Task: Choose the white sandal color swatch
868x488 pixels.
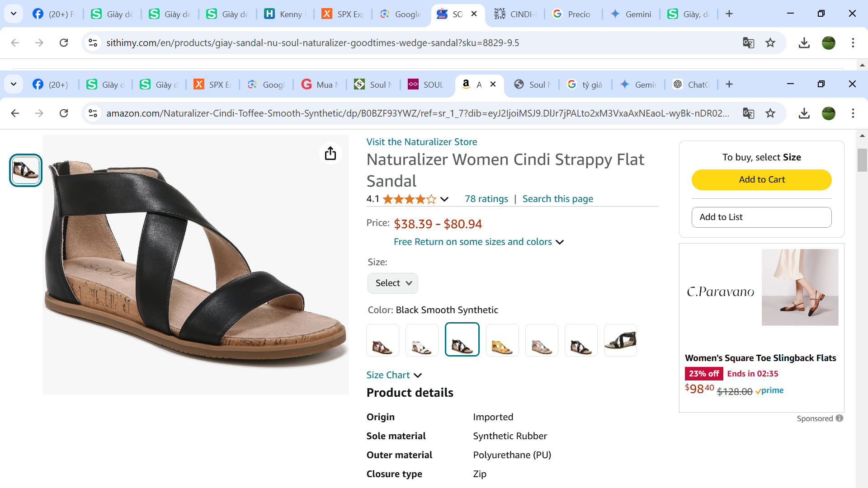Action: point(422,340)
